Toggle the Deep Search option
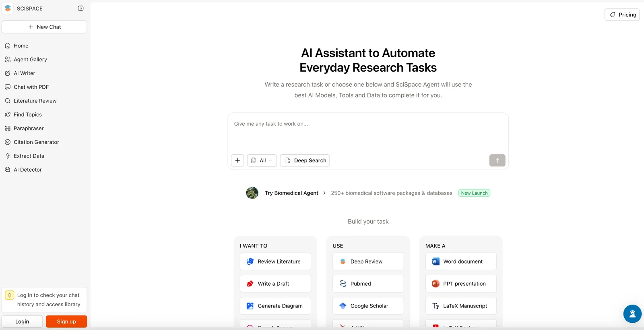This screenshot has width=644, height=330. (305, 160)
